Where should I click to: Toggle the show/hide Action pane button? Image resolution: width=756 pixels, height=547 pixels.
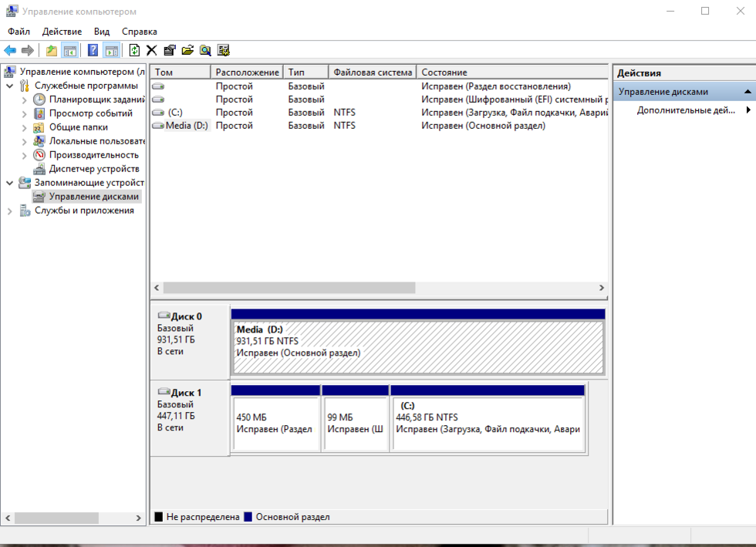(x=111, y=50)
